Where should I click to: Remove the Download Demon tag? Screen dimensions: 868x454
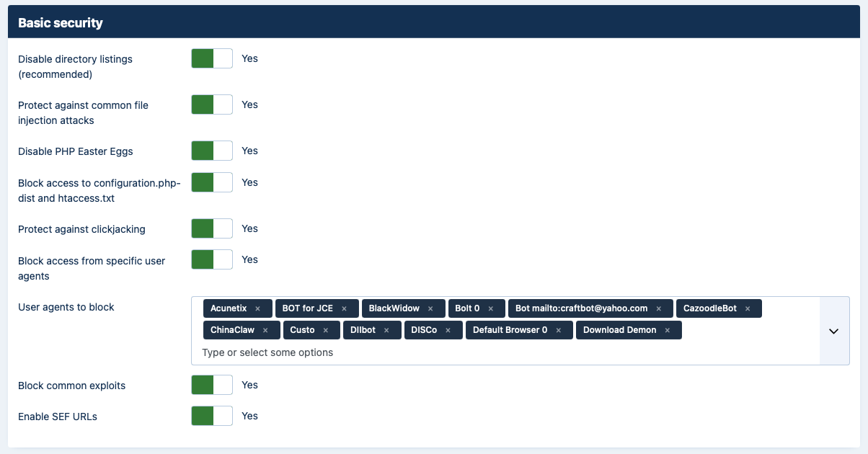[668, 330]
